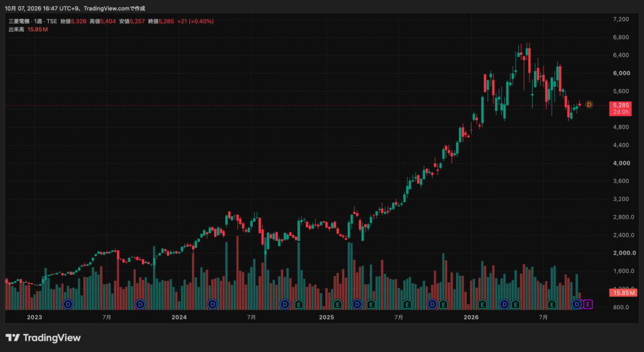644x352 pixels.
Task: Click the 終値 5,285 close value
Action: pyautogui.click(x=161, y=21)
